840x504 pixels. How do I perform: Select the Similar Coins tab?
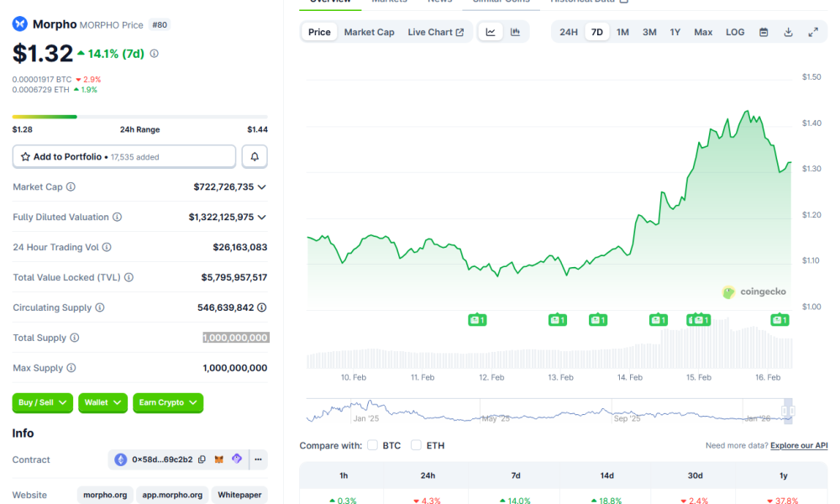tap(501, 3)
